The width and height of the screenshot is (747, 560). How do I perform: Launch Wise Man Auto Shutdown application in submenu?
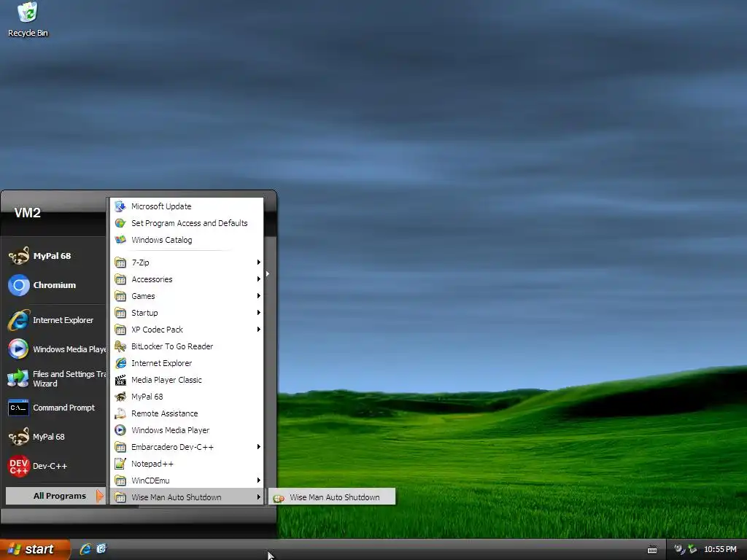click(x=332, y=497)
